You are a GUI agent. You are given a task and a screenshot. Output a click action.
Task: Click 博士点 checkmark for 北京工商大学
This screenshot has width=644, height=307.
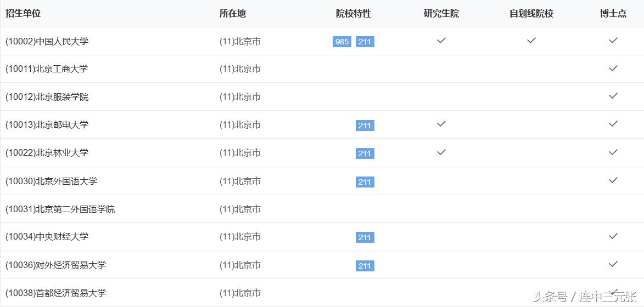pos(613,68)
